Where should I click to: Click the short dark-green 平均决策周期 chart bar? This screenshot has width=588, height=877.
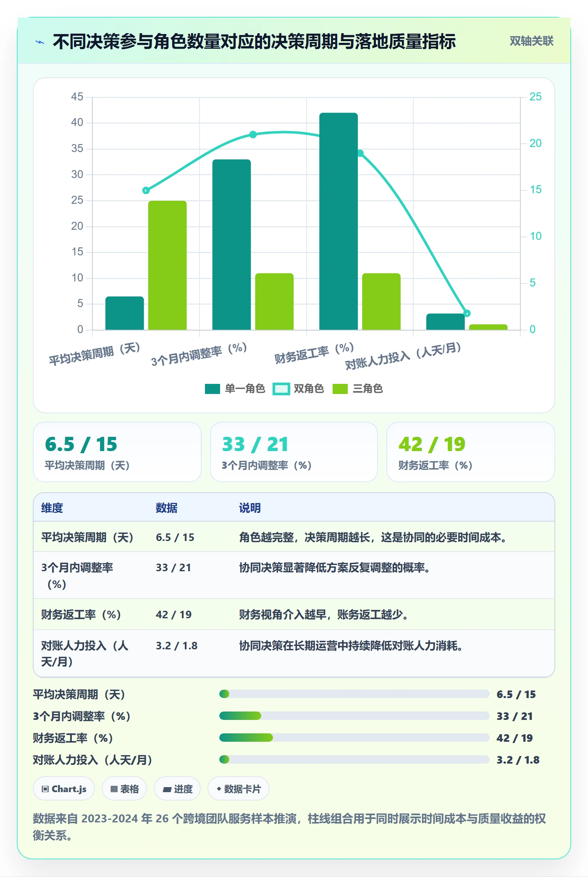[124, 313]
